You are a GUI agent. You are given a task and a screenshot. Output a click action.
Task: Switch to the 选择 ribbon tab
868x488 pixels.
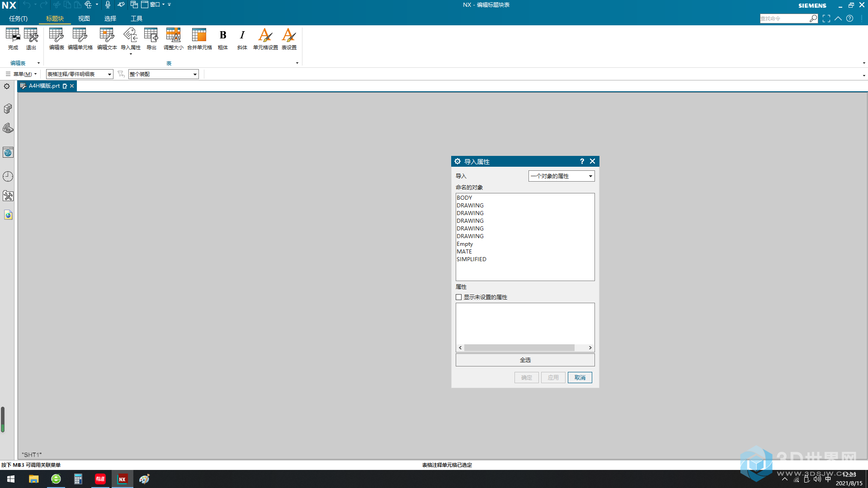[110, 19]
